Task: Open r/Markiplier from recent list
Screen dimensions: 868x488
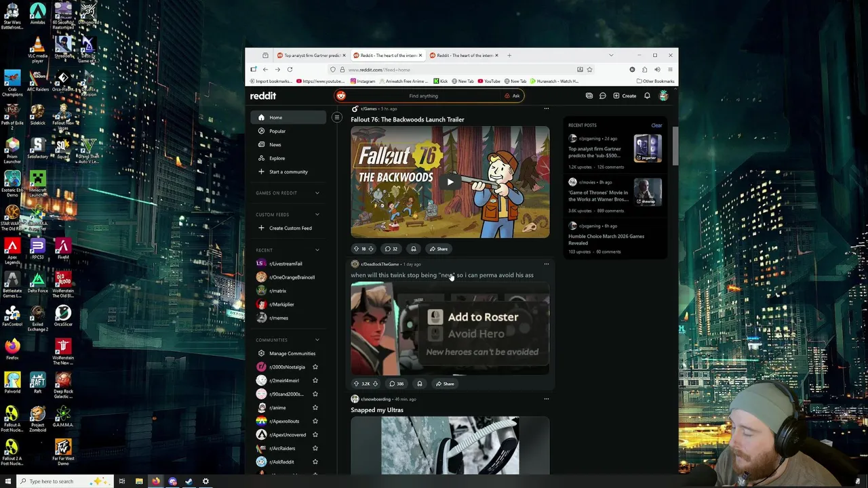Action: pyautogui.click(x=288, y=304)
